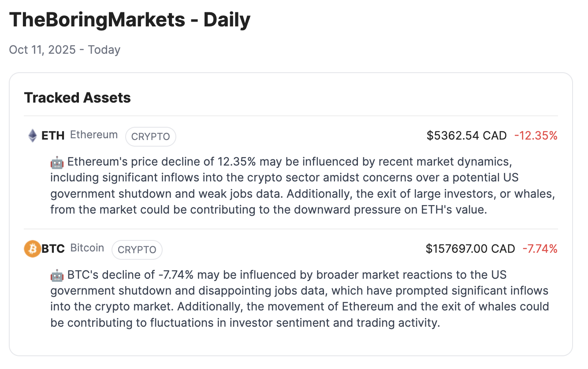588x369 pixels.
Task: Click the TheBoringMarkets - Daily title
Action: coord(130,20)
